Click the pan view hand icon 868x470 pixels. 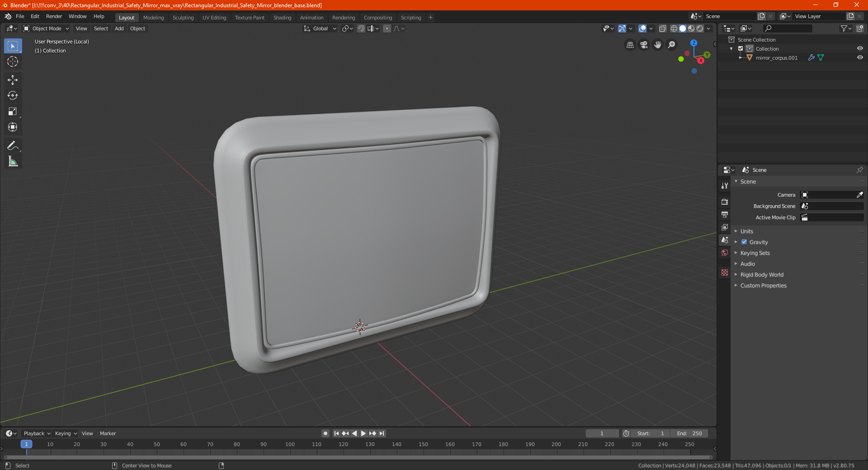point(658,45)
